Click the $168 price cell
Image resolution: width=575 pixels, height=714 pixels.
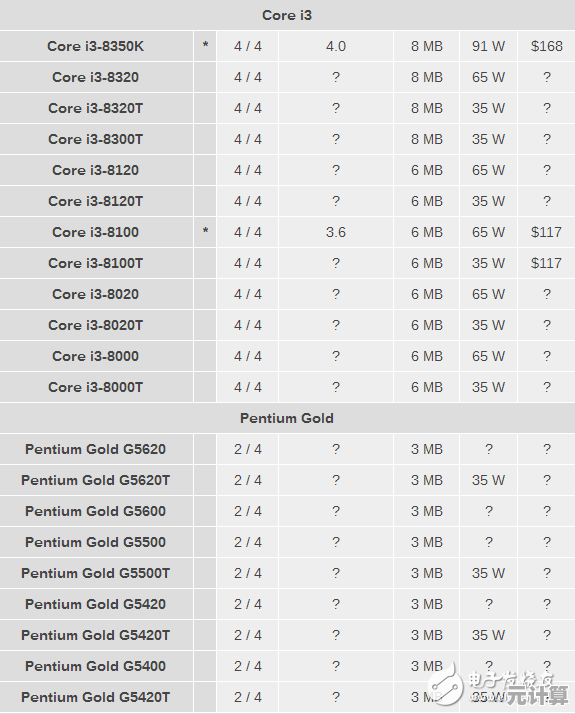[x=546, y=46]
